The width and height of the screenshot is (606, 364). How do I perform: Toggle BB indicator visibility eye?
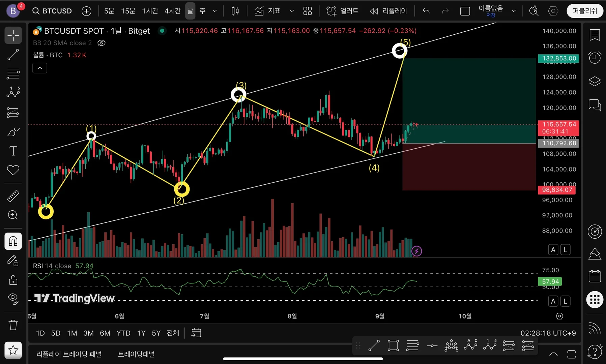pyautogui.click(x=102, y=43)
